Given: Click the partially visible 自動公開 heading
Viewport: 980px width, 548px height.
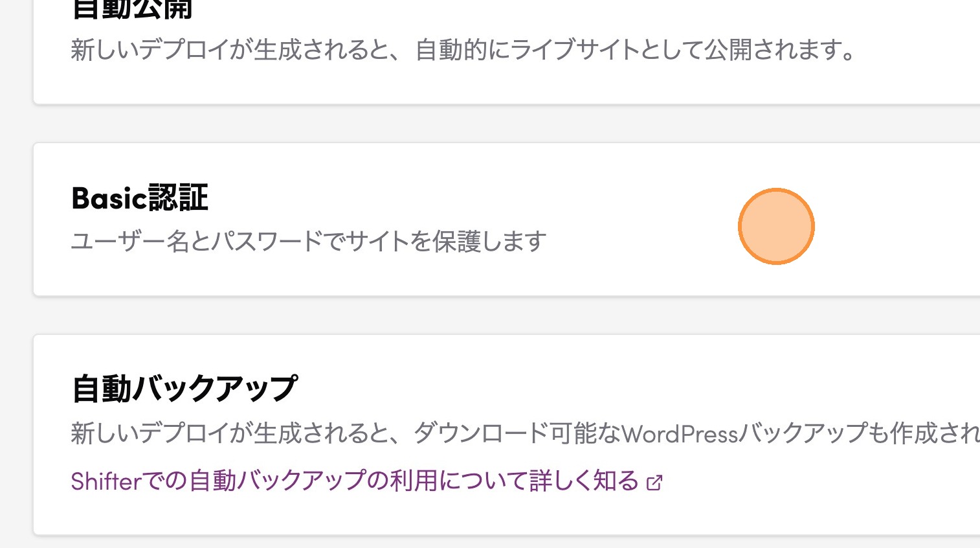Looking at the screenshot, I should tap(132, 9).
